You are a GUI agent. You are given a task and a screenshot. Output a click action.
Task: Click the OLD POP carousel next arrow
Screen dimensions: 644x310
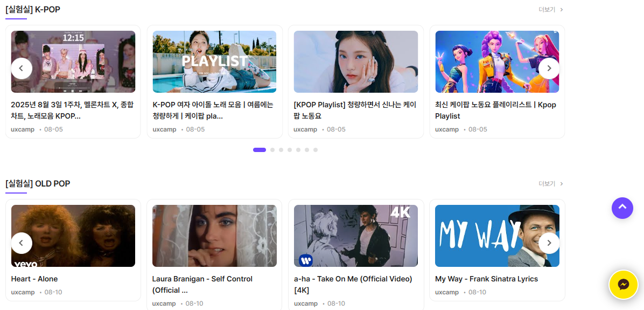click(x=549, y=243)
